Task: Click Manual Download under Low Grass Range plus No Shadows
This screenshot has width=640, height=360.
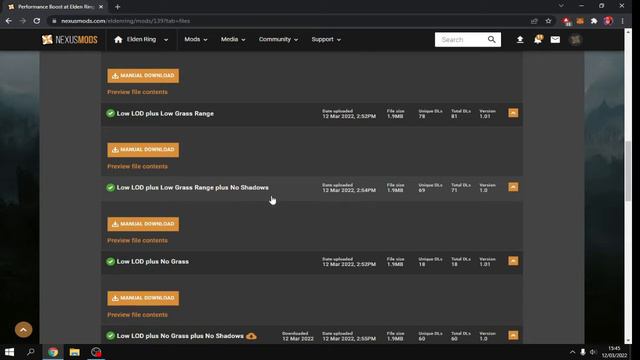Action: pos(143,224)
